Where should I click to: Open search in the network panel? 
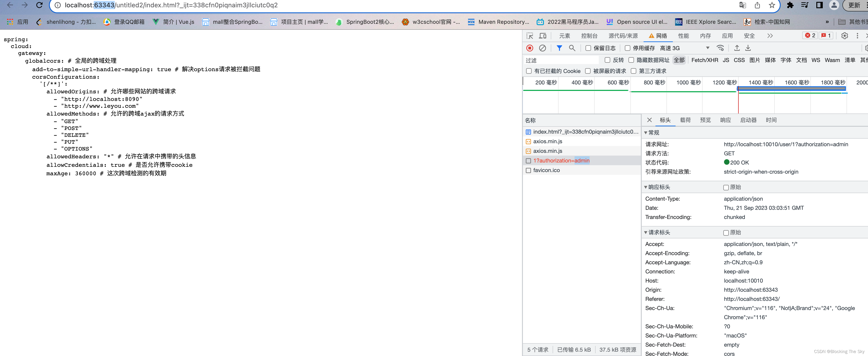[572, 48]
